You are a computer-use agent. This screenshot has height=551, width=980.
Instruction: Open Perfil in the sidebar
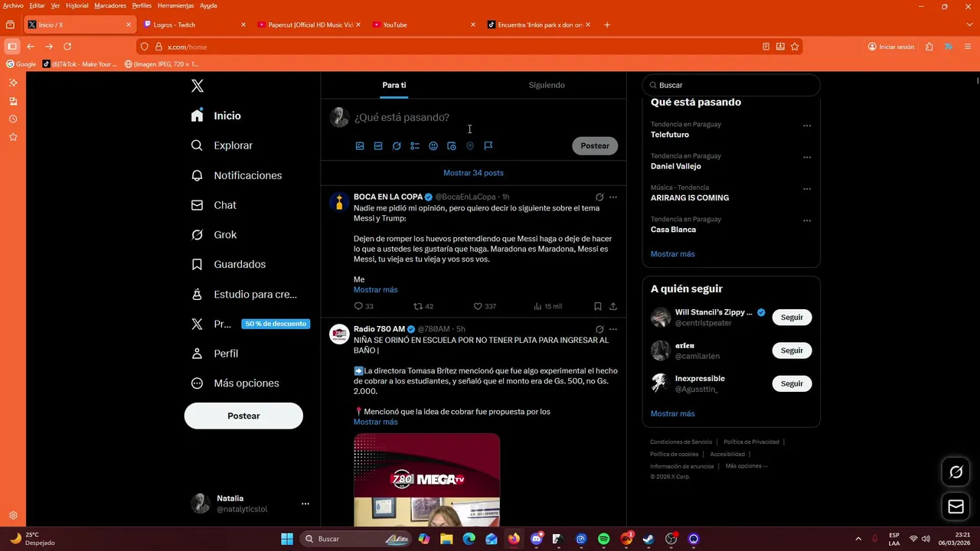coord(215,354)
